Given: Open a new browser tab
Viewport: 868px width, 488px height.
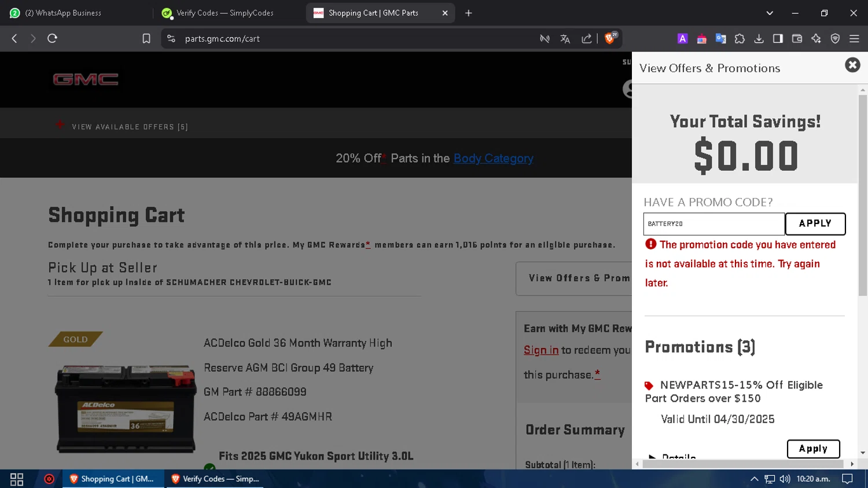Looking at the screenshot, I should (469, 13).
